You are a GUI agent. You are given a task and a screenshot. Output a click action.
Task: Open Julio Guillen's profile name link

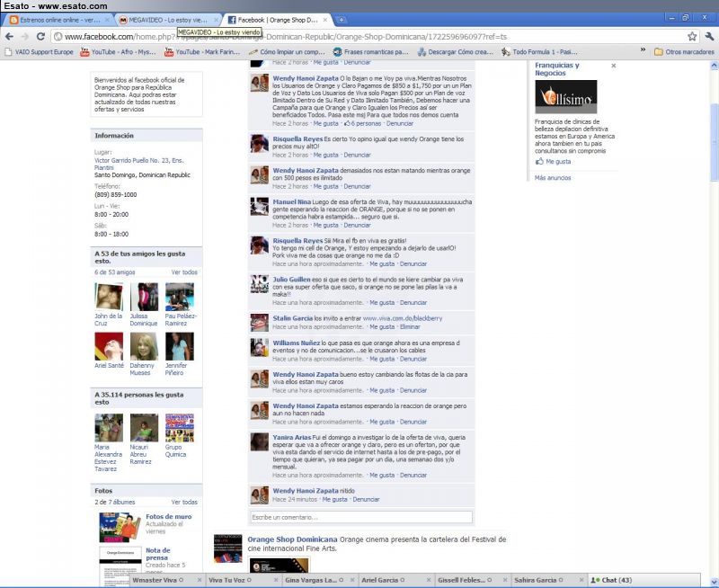coord(291,280)
